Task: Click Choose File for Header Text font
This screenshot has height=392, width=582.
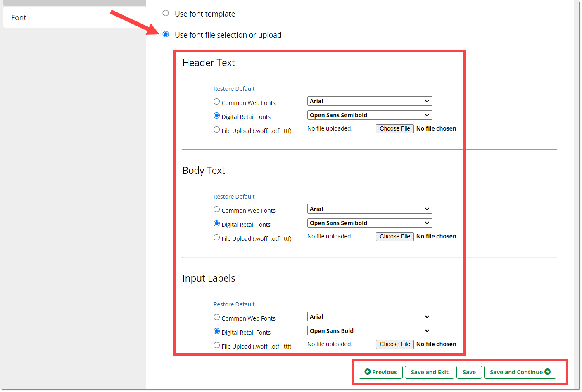Action: [x=394, y=129]
